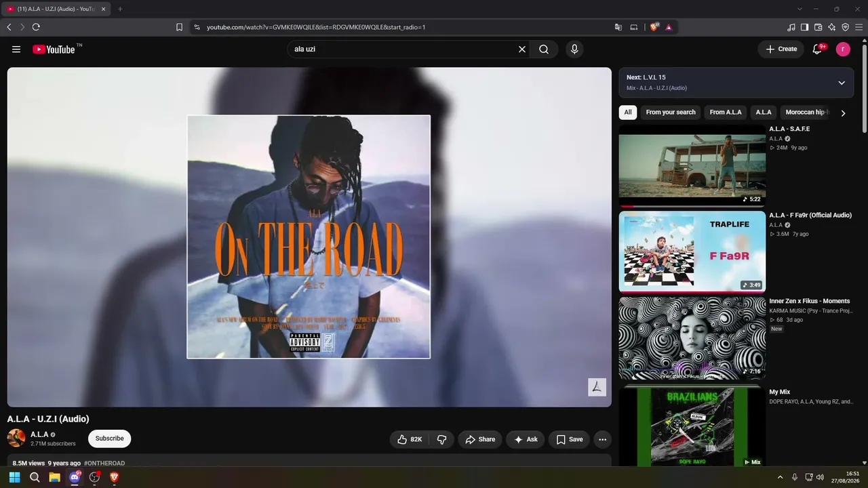Click the #ONTHEROAD hashtag link
Viewport: 868px width, 488px height.
click(x=104, y=464)
